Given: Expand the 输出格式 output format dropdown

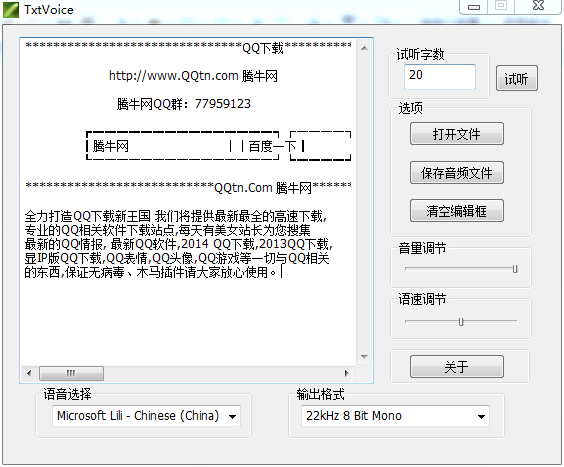Looking at the screenshot, I should pyautogui.click(x=481, y=416).
